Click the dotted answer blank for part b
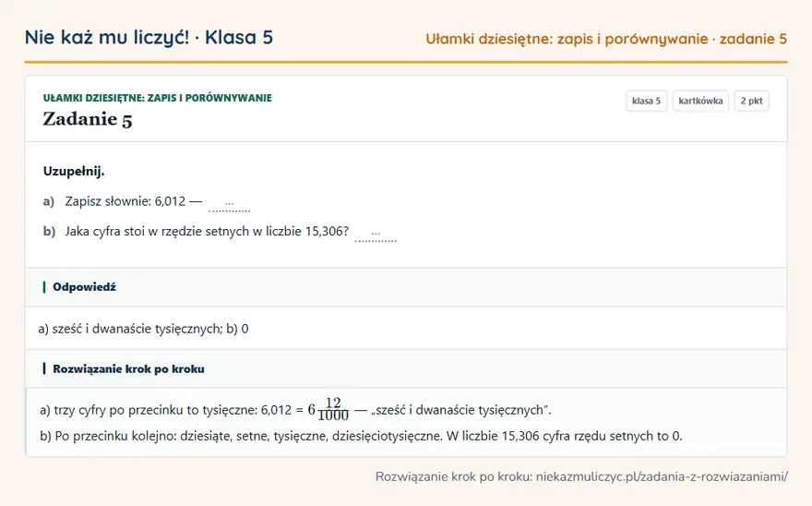Image resolution: width=812 pixels, height=506 pixels. (x=376, y=235)
